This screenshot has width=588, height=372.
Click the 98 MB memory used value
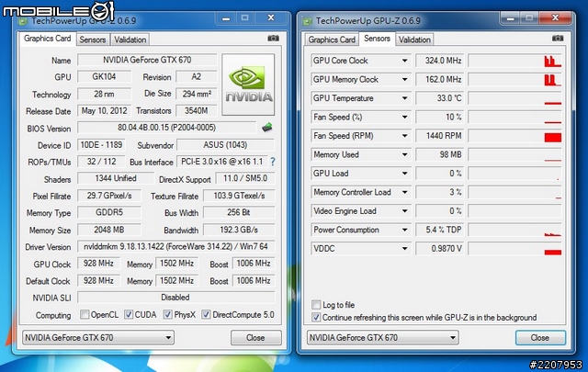440,154
